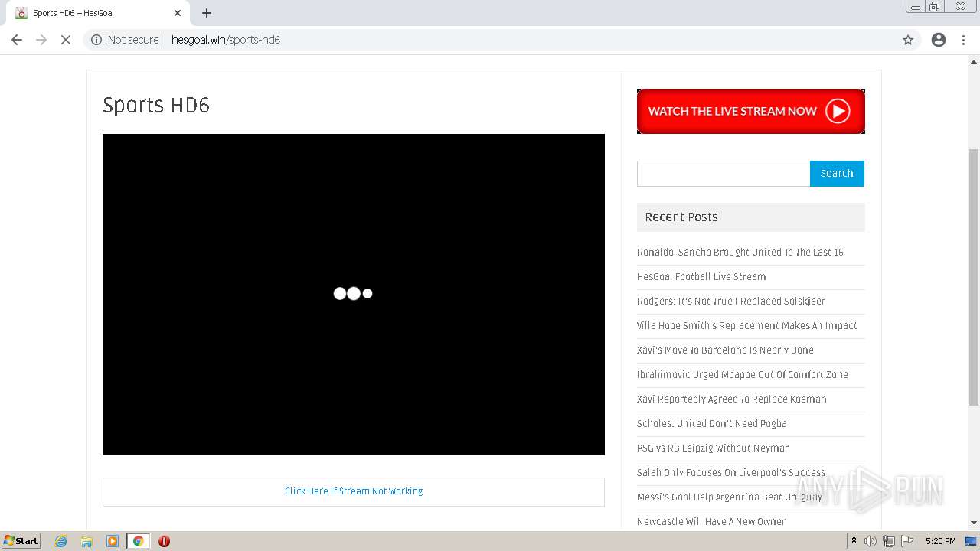Close the Sports HD6 tab
980x551 pixels.
(x=178, y=13)
